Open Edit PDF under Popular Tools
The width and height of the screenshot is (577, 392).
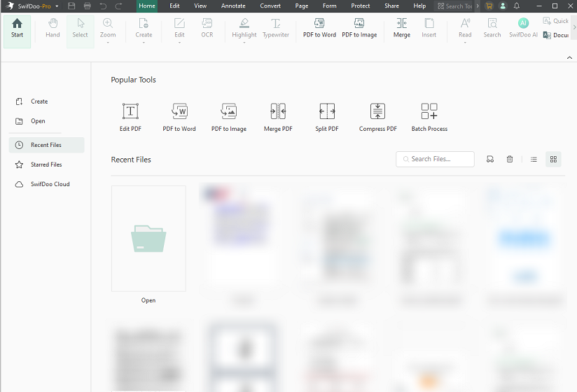point(130,118)
